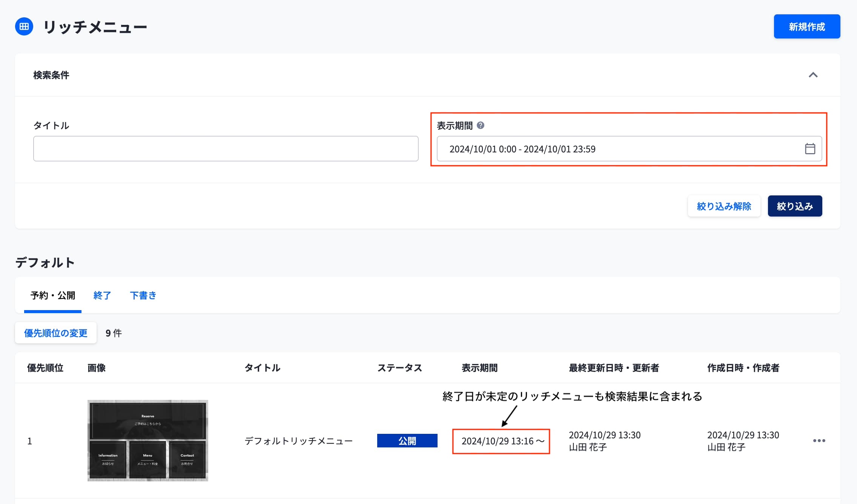
Task: Click the タイトル search input field
Action: click(x=226, y=149)
